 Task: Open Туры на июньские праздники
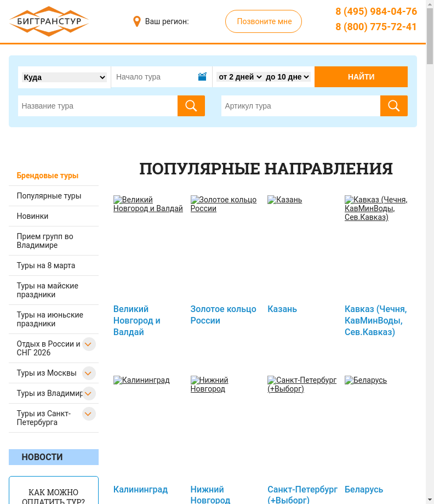(50, 319)
